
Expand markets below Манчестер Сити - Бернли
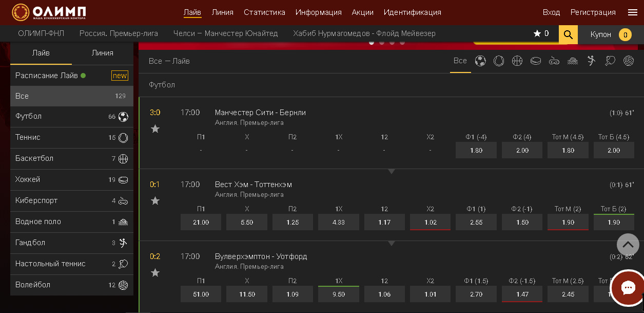pyautogui.click(x=392, y=171)
